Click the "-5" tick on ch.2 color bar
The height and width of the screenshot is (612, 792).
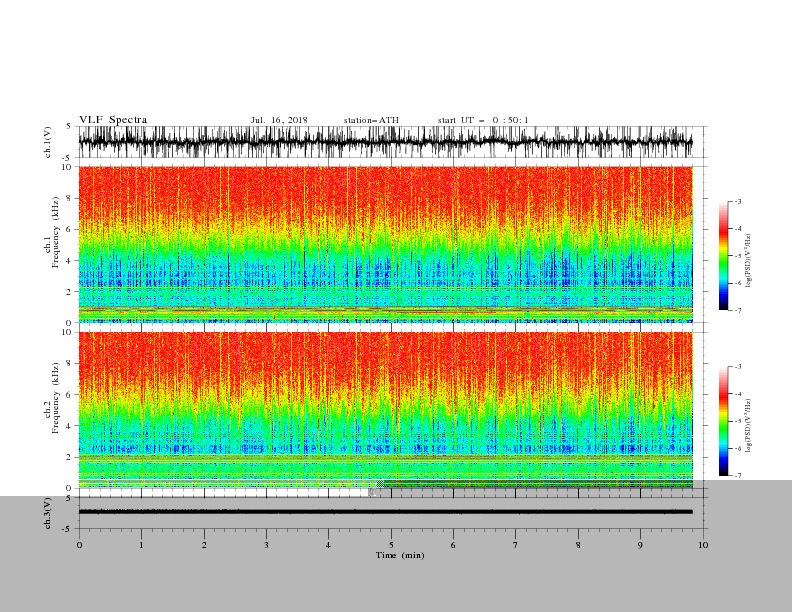pos(738,421)
